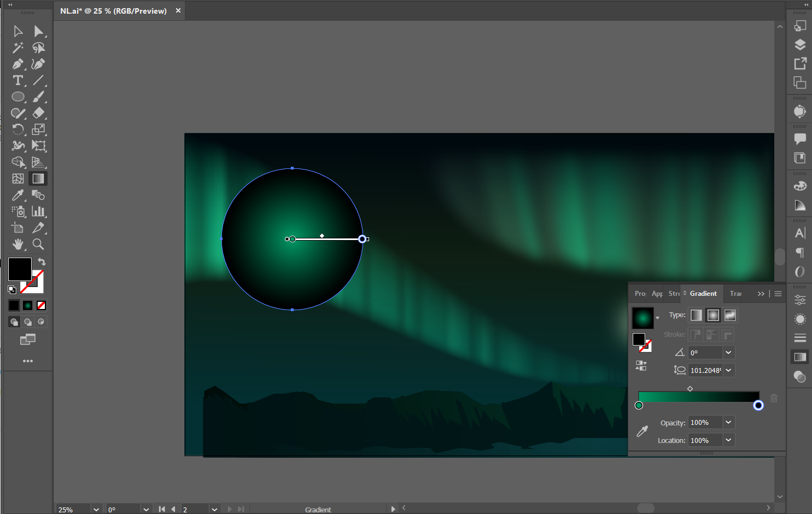Open the Gradient panel options menu
Image resolution: width=812 pixels, height=514 pixels.
[778, 294]
